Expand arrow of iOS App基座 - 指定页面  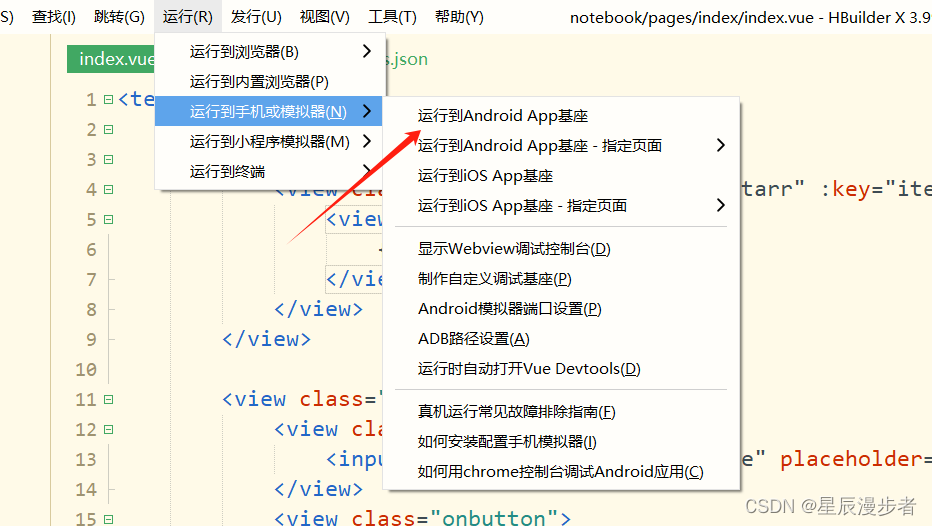pos(720,206)
